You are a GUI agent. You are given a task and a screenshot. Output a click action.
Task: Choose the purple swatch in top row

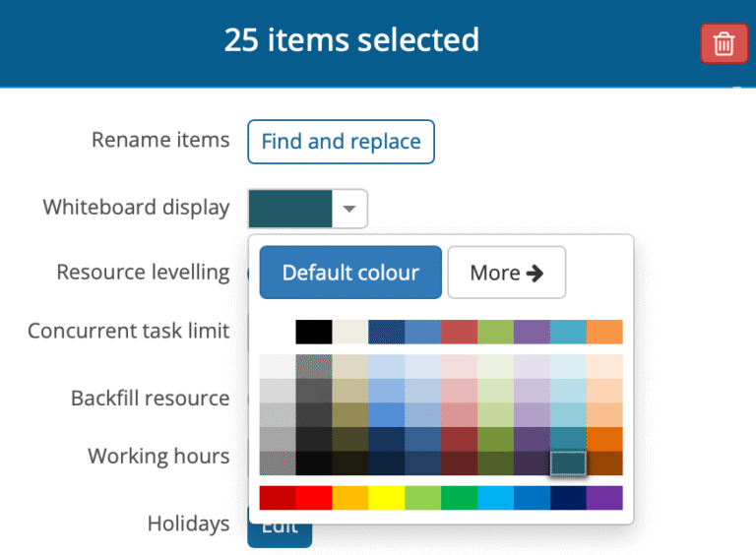pyautogui.click(x=532, y=333)
